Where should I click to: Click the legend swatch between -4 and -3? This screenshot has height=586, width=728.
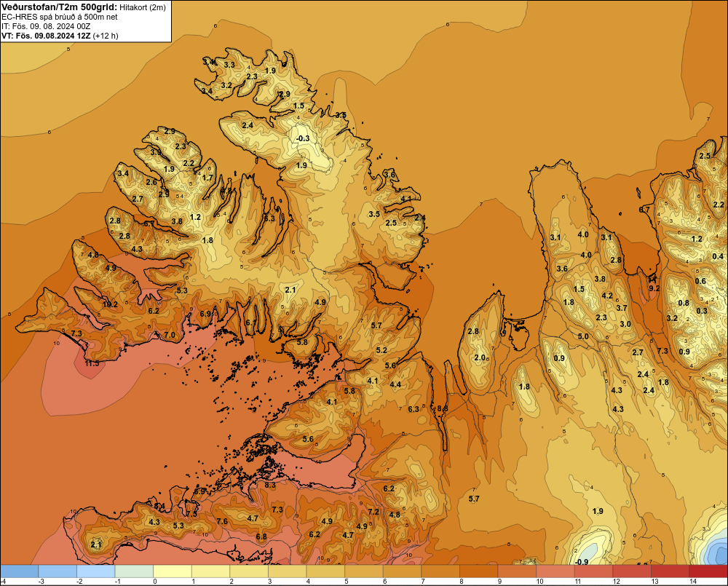coord(20,571)
